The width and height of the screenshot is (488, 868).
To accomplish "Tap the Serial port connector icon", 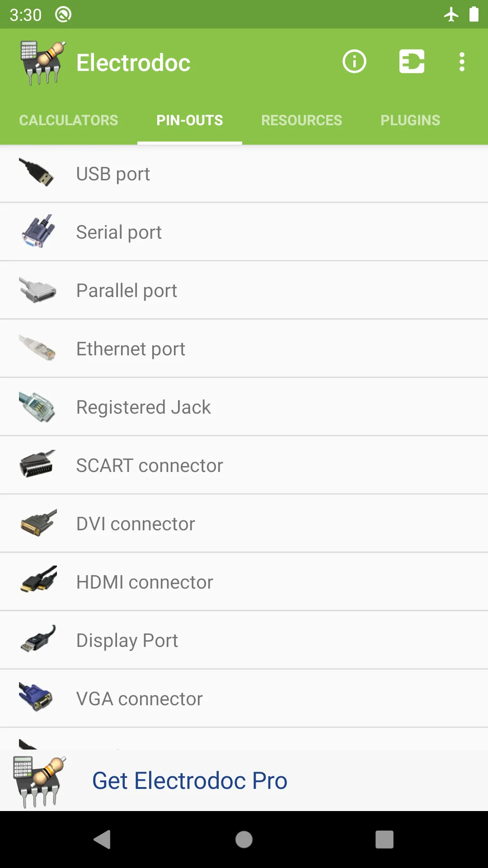I will tap(38, 231).
